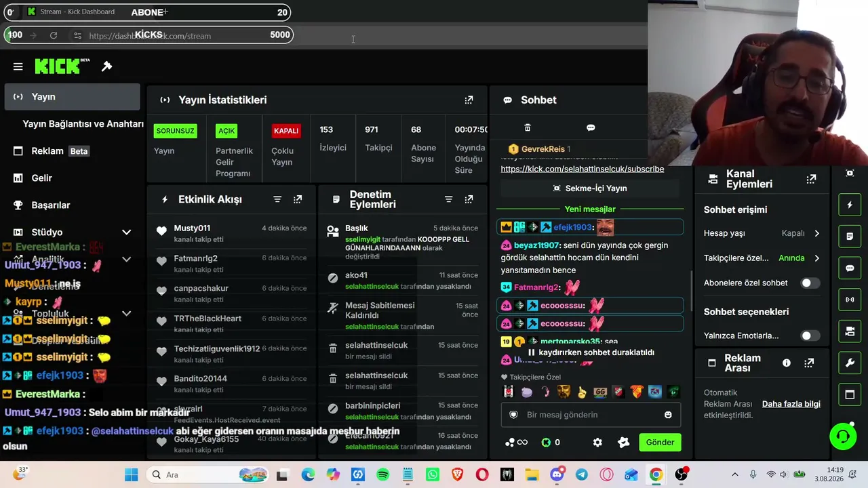Click the window widget in right rail

(x=850, y=394)
